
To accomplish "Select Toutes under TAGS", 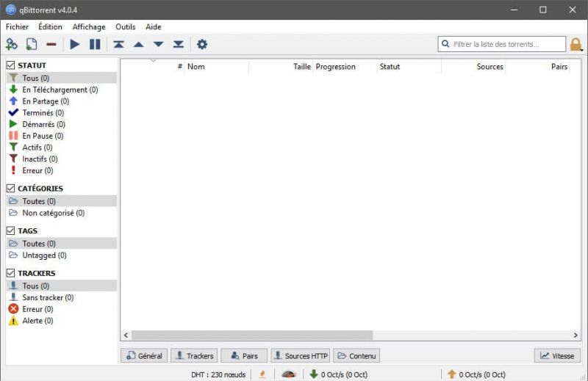I will 61,244.
